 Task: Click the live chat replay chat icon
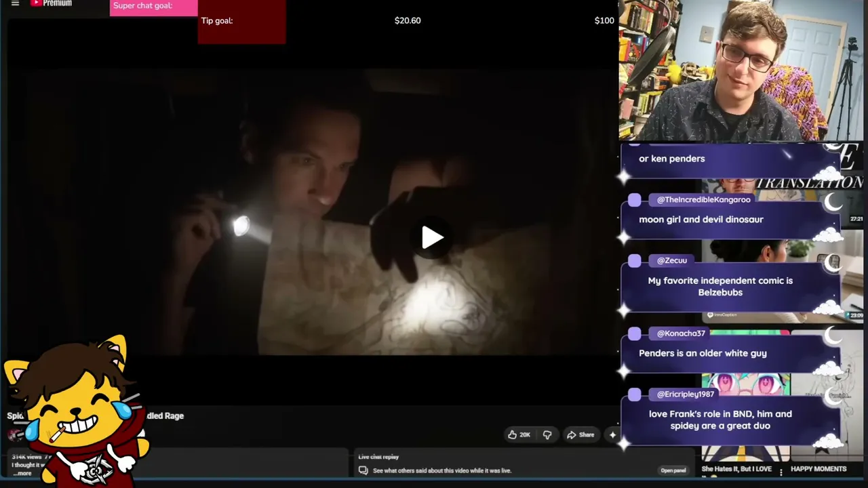click(363, 470)
